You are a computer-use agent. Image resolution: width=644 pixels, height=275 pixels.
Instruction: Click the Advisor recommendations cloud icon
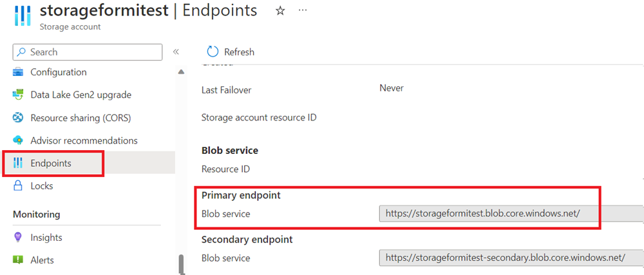(x=18, y=140)
